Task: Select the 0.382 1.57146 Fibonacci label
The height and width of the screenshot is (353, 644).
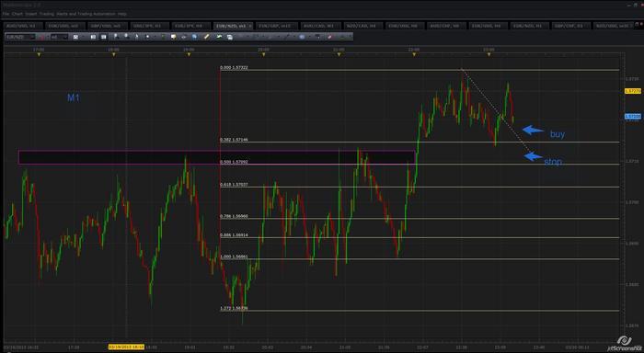Action: (234, 140)
